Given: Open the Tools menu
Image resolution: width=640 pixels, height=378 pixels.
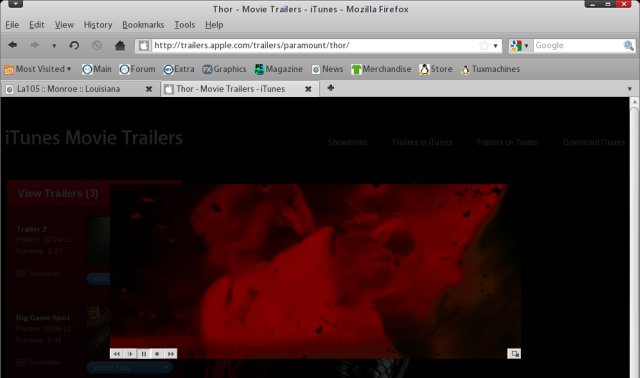Looking at the screenshot, I should pyautogui.click(x=184, y=25).
